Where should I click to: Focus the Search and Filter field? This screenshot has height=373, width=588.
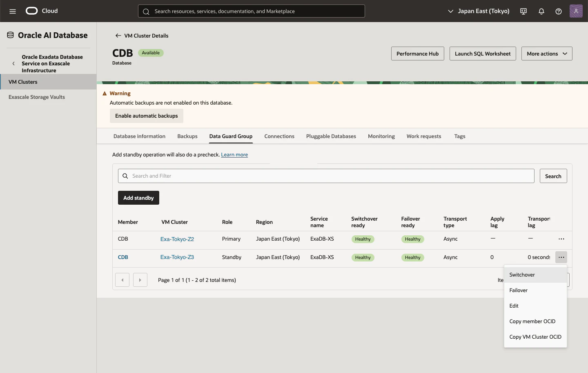(x=326, y=176)
